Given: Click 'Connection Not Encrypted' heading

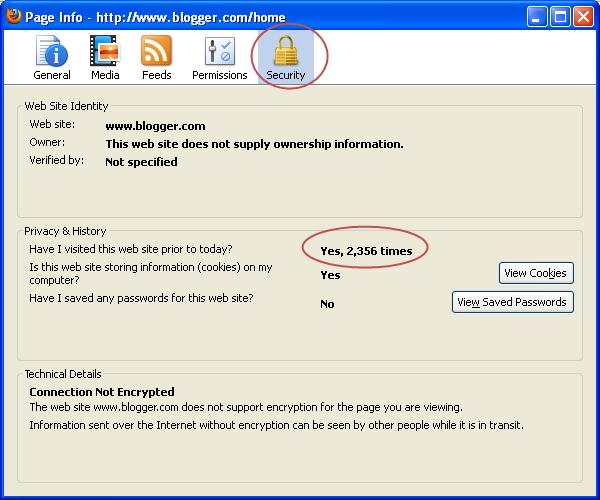Looking at the screenshot, I should click(x=102, y=392).
